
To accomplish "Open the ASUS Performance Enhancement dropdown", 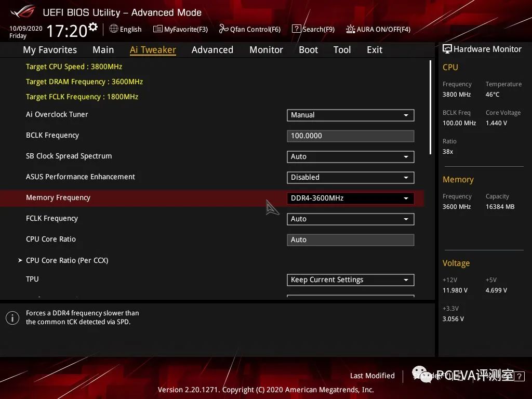I will 350,177.
